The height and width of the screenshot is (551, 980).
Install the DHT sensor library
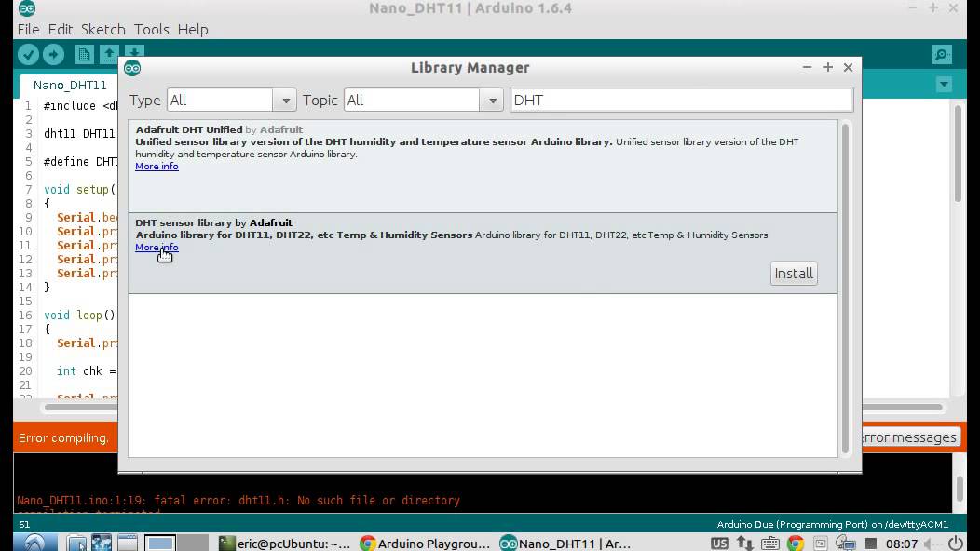coord(794,274)
